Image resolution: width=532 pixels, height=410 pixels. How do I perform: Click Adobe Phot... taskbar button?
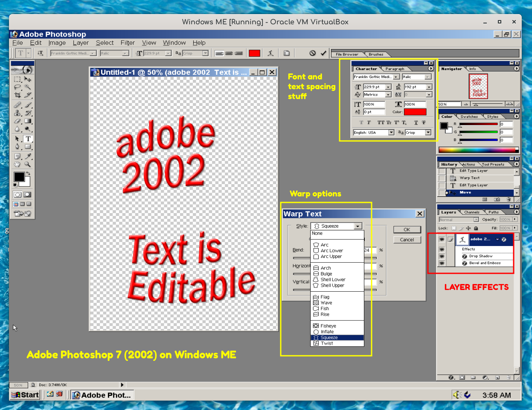coord(102,395)
